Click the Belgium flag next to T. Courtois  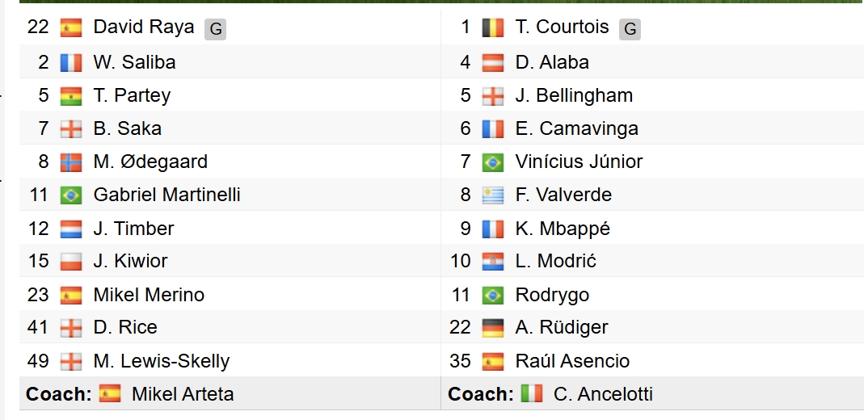pos(493,28)
